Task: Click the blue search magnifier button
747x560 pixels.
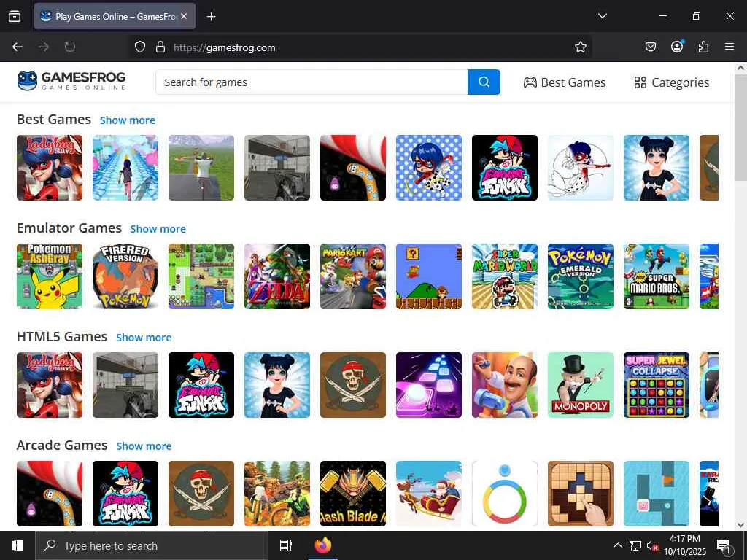Action: click(484, 82)
